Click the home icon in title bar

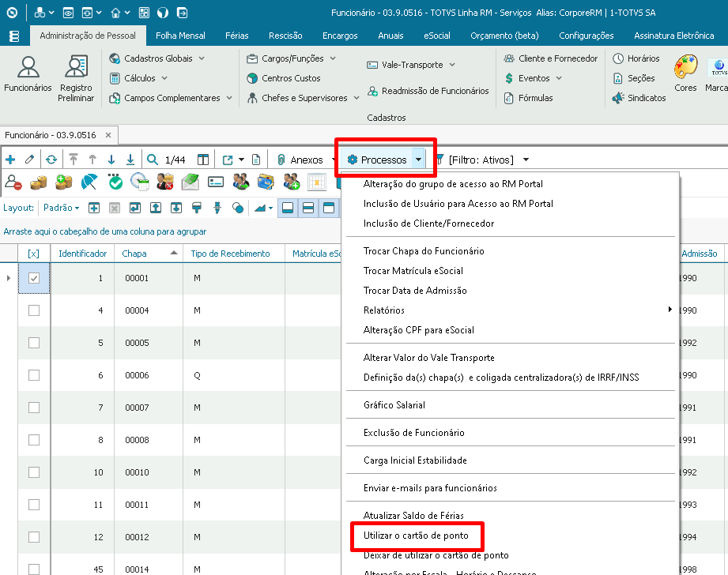coord(115,13)
